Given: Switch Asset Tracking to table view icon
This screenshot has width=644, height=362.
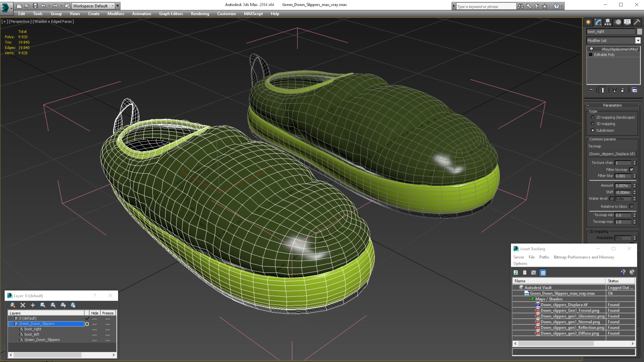Looking at the screenshot, I should (x=543, y=273).
